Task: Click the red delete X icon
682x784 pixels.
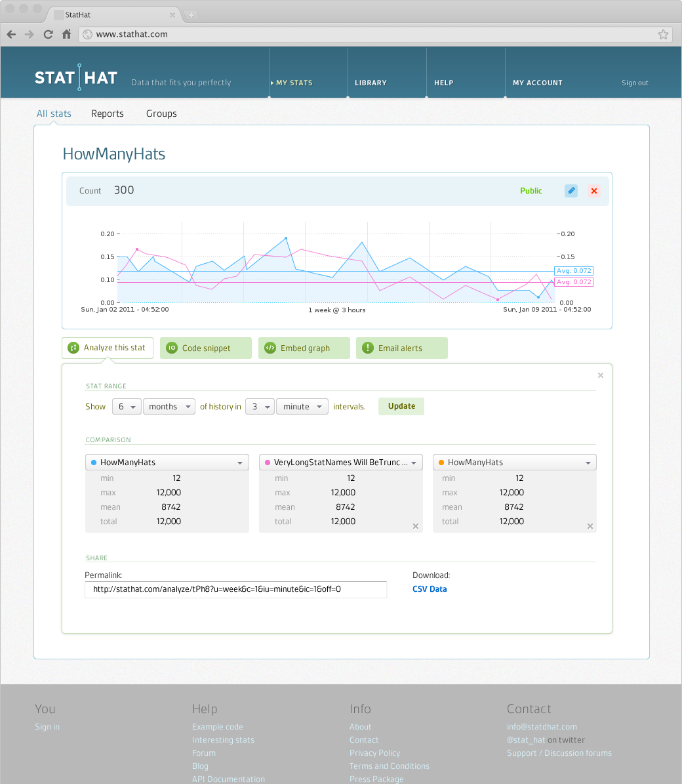Action: [x=594, y=191]
